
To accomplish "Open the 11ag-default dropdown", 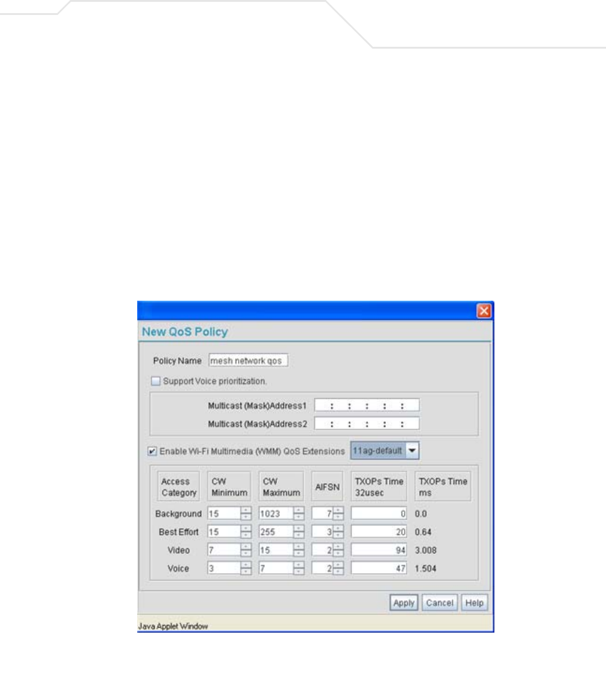I will 385,451.
